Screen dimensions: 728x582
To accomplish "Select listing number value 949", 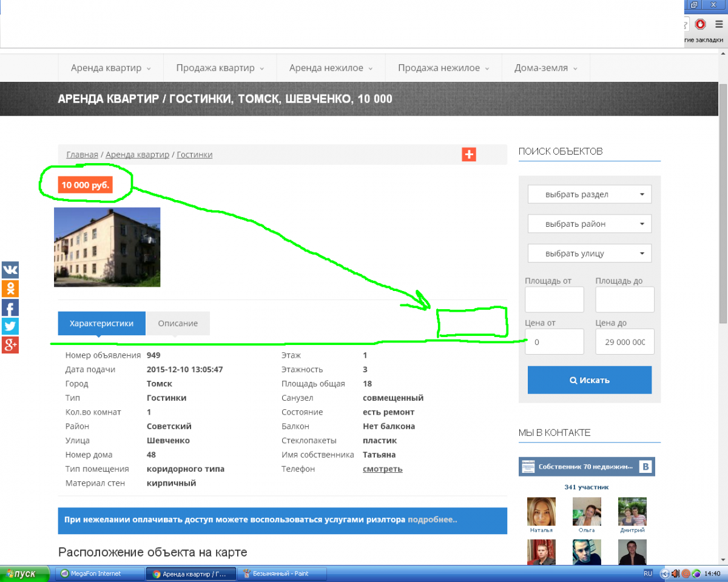I will click(x=153, y=355).
